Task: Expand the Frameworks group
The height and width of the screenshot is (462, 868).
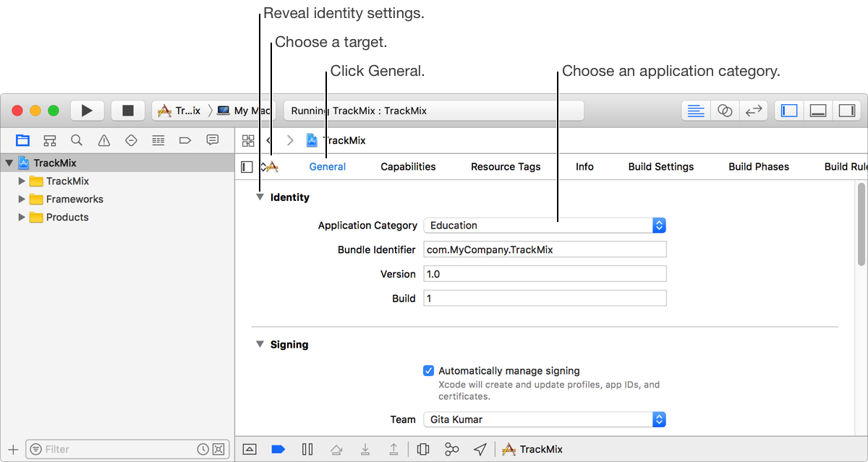Action: coord(22,200)
